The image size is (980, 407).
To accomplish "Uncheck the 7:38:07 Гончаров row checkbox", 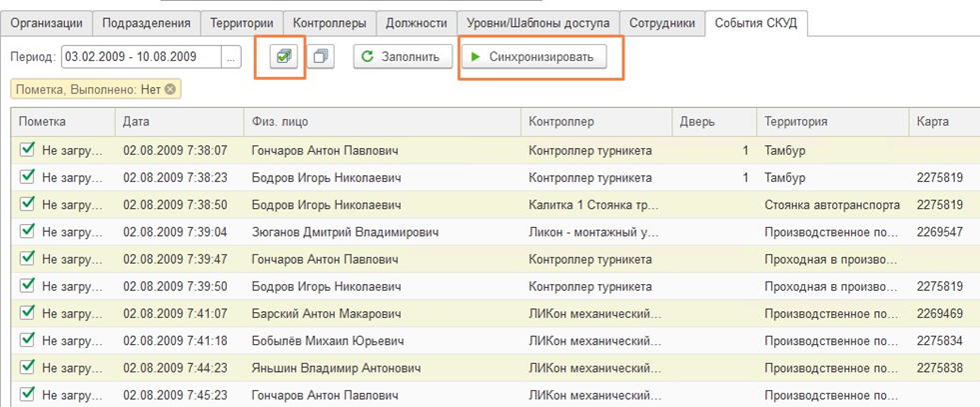I will [28, 150].
